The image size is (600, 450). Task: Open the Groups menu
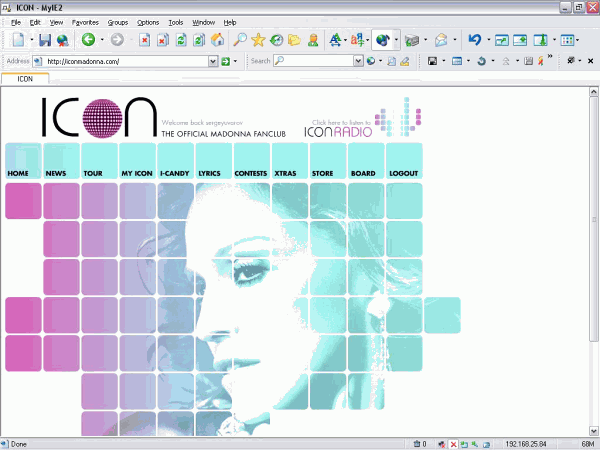(118, 23)
